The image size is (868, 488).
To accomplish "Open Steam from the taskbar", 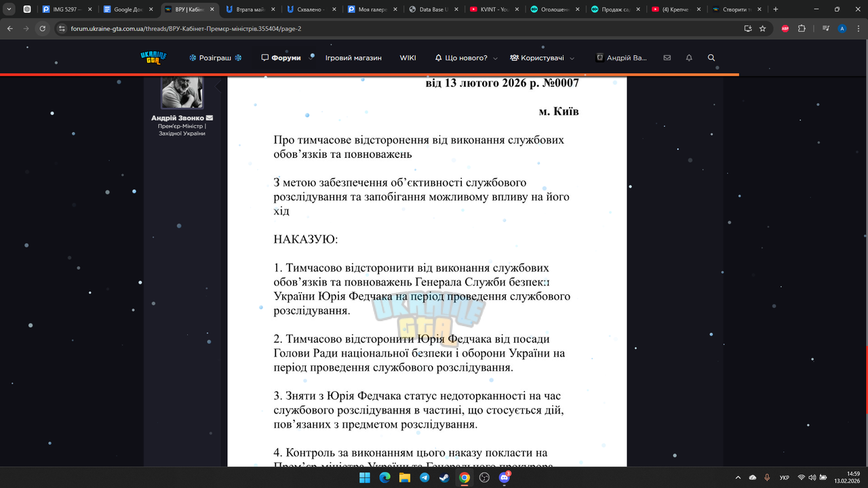I will click(x=444, y=478).
